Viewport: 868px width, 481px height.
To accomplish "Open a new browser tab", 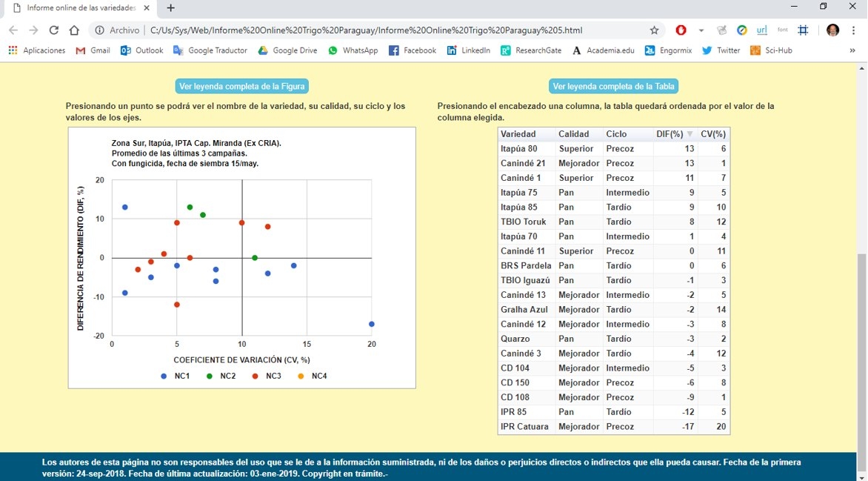I will (x=170, y=7).
